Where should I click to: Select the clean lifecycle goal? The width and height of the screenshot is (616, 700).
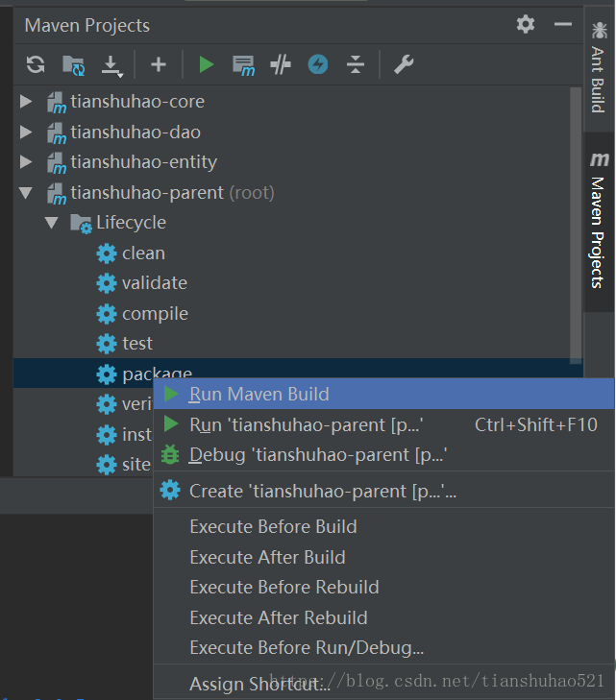click(x=143, y=253)
